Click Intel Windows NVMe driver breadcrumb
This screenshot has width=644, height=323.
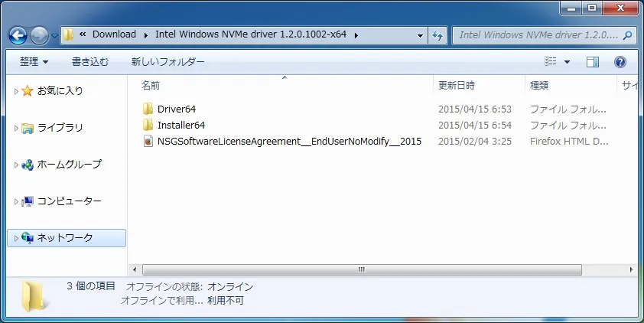tap(251, 34)
